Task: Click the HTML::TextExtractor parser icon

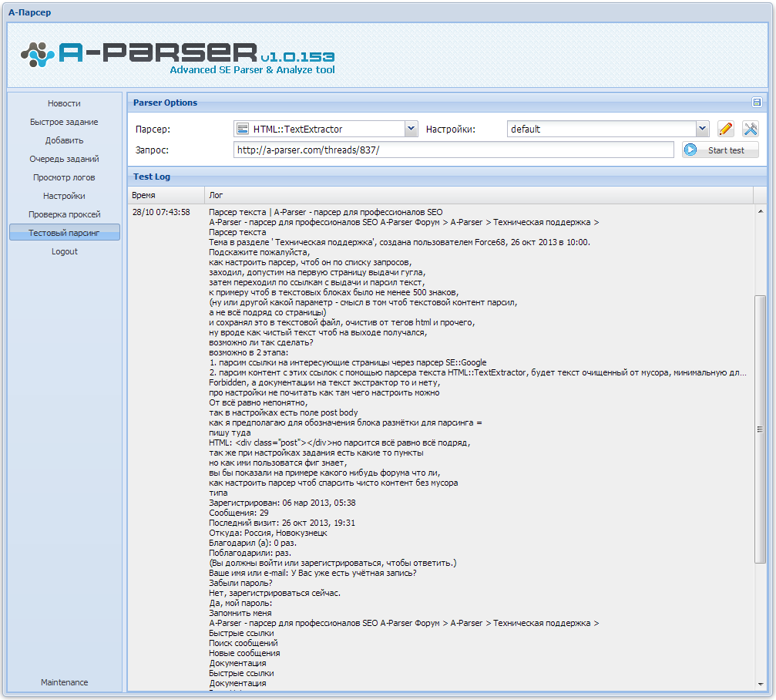Action: [243, 130]
